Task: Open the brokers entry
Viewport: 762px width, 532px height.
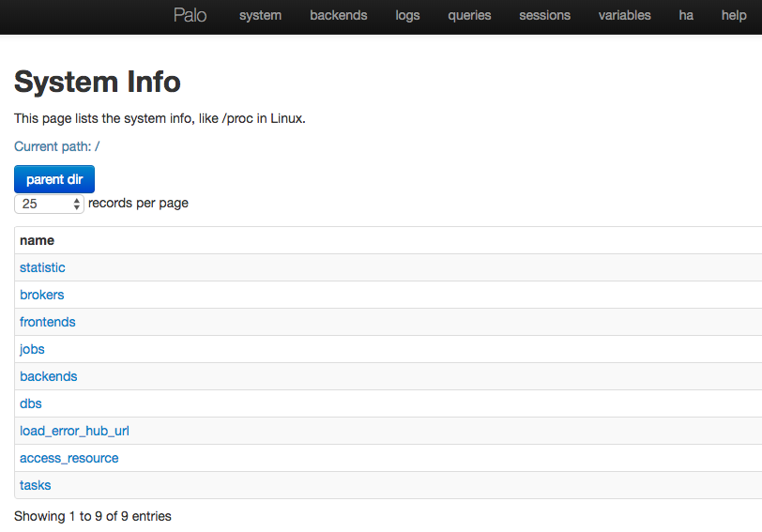Action: click(x=42, y=295)
